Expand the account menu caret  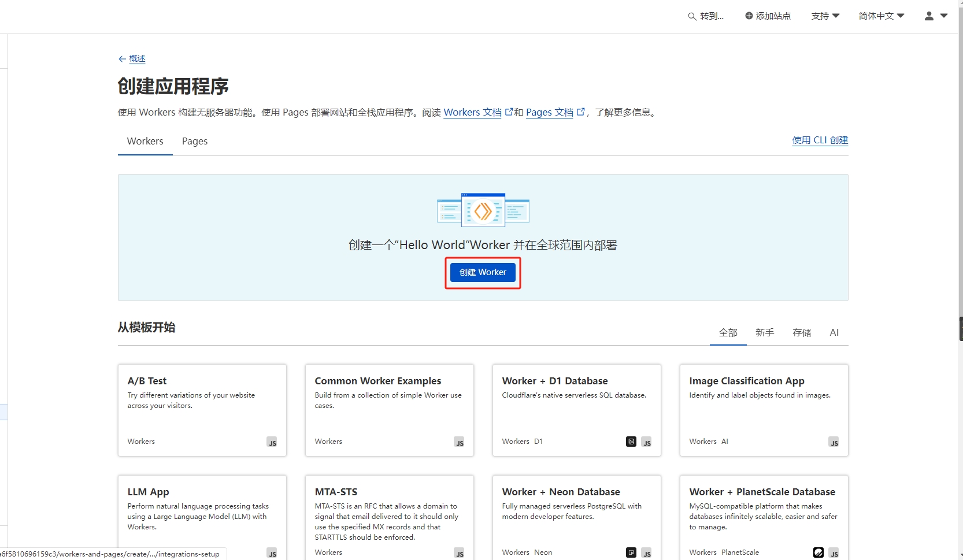click(944, 16)
